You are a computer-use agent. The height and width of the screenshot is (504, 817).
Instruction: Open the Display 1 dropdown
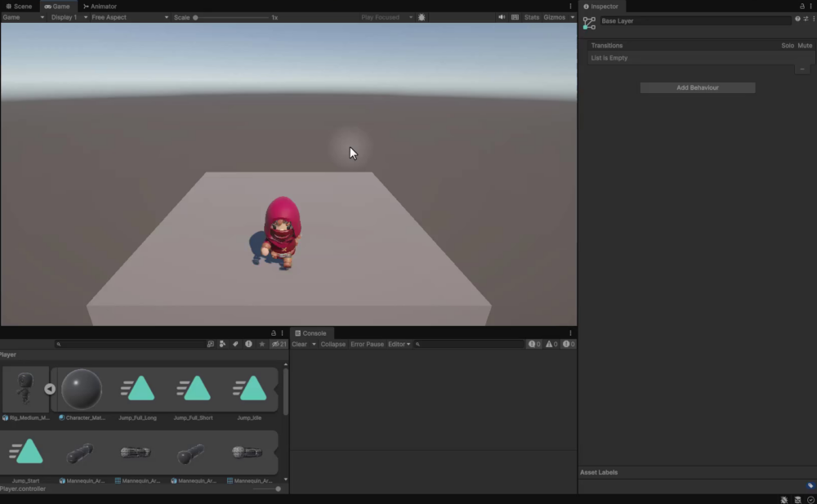pos(69,17)
